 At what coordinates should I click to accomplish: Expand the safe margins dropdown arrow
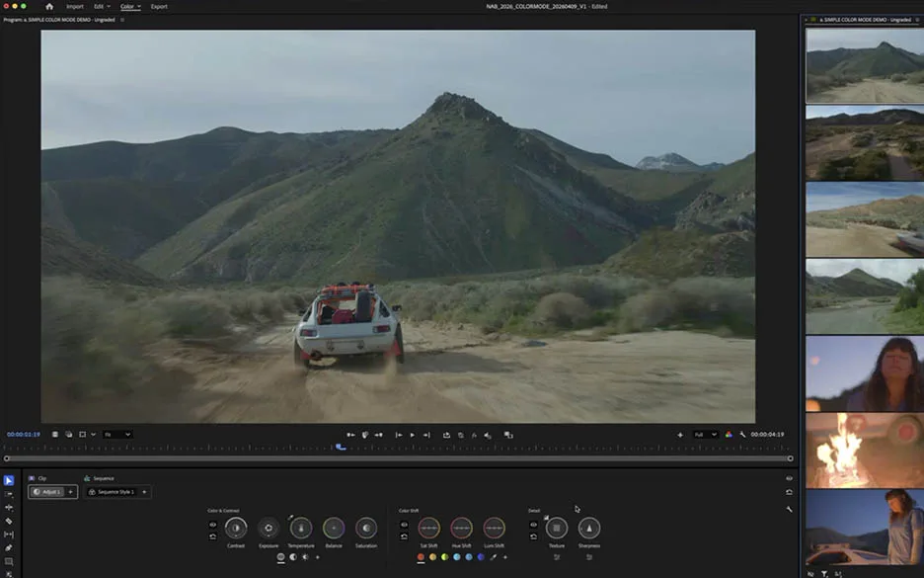93,434
